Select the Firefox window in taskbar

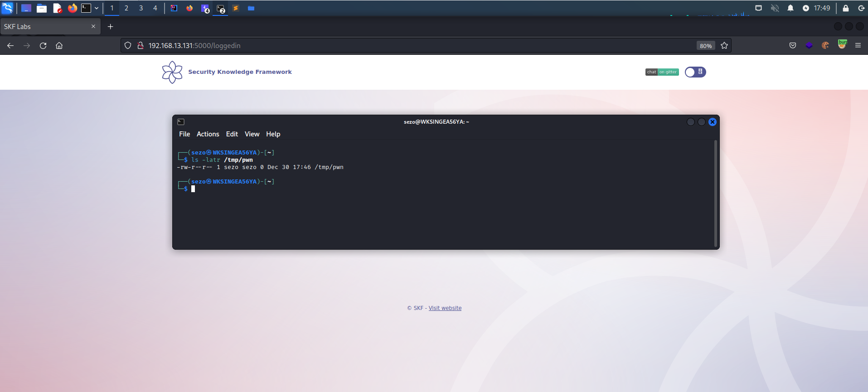189,8
